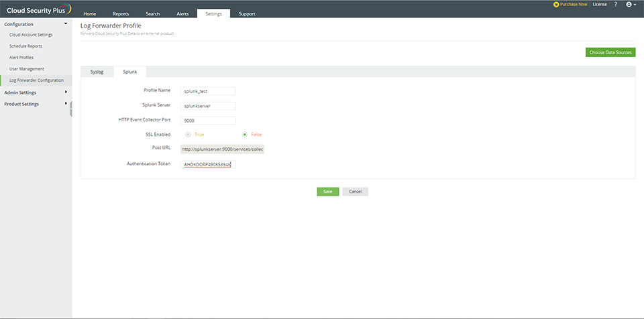Switch to the Alerts tab
This screenshot has width=644, height=319.
(x=182, y=13)
